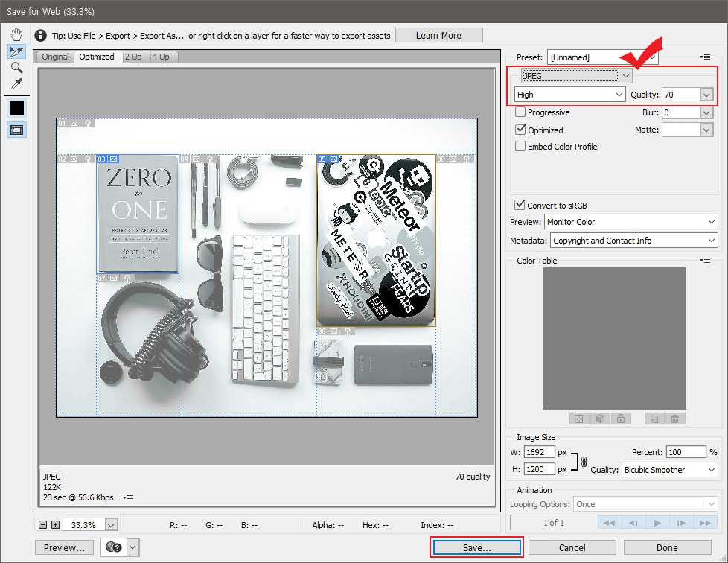Enable the Progressive checkbox
This screenshot has height=563, width=728.
(x=520, y=112)
